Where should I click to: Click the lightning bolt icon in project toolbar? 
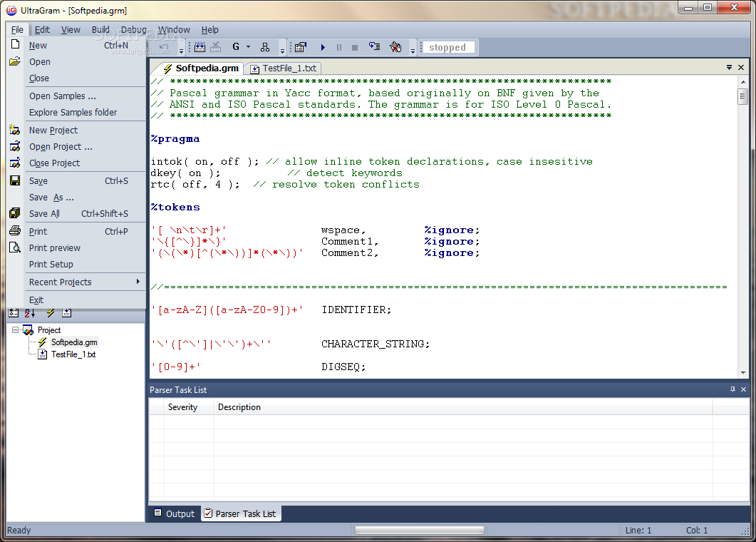50,313
